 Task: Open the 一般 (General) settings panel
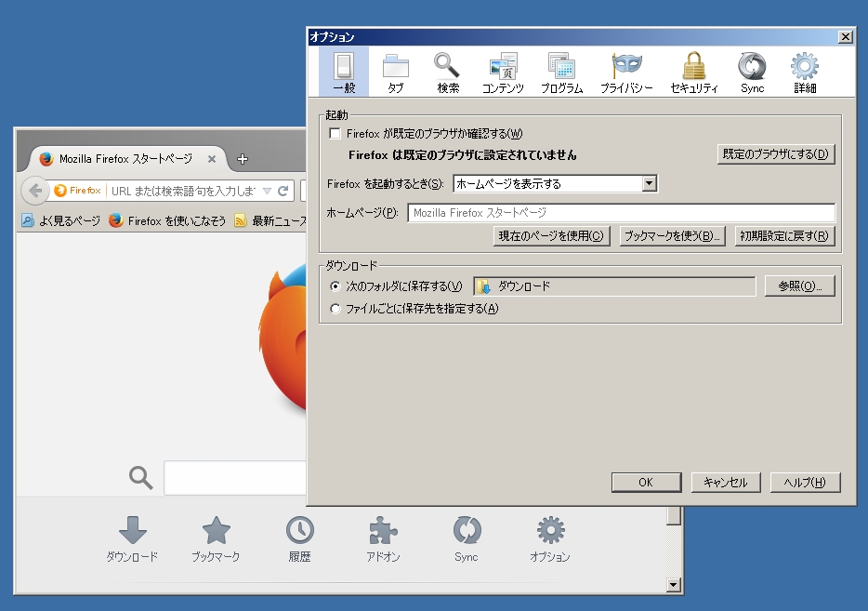(x=343, y=70)
